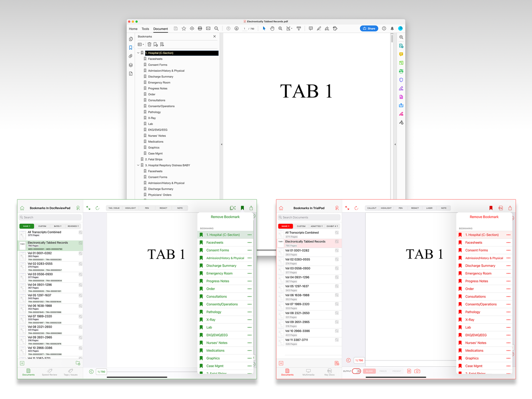Open the Tools tab in Acrobat
The width and height of the screenshot is (532, 399).
[145, 29]
